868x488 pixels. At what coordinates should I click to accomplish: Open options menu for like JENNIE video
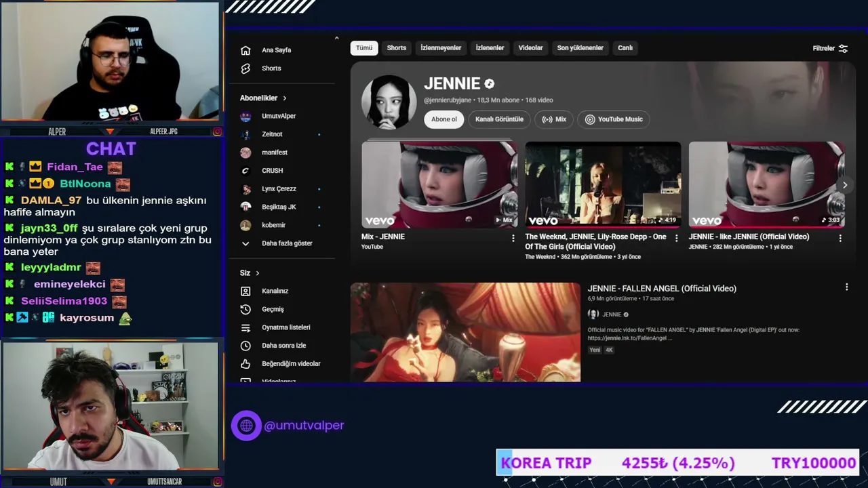(840, 238)
